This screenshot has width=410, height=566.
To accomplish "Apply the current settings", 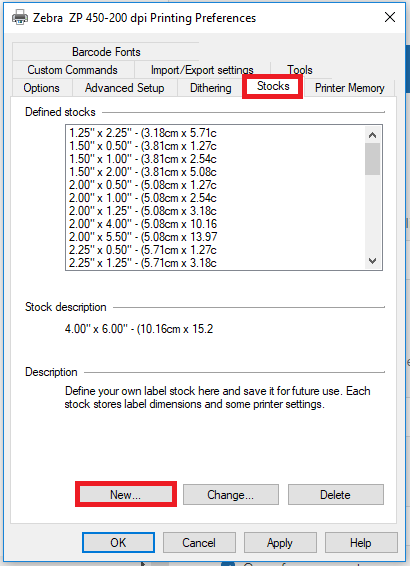I will [280, 543].
